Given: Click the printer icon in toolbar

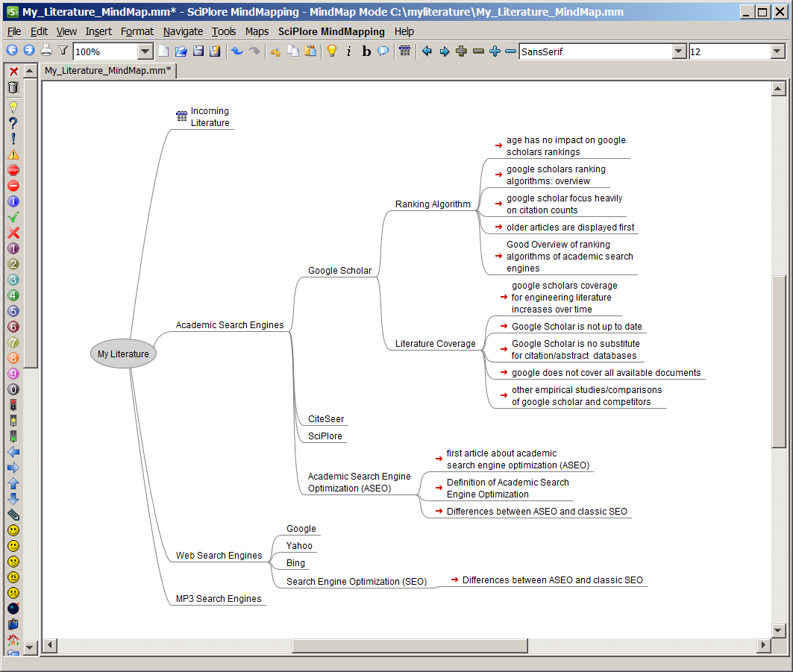Looking at the screenshot, I should point(46,51).
